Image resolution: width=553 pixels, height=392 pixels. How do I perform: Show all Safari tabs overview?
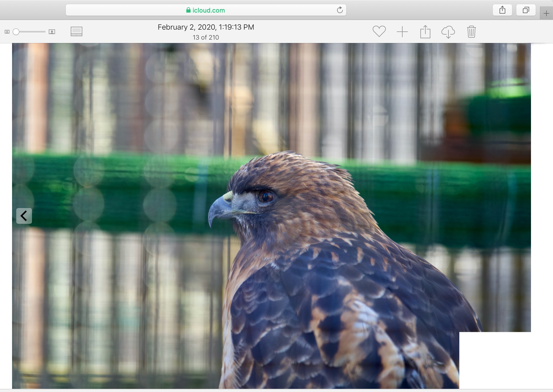click(526, 10)
